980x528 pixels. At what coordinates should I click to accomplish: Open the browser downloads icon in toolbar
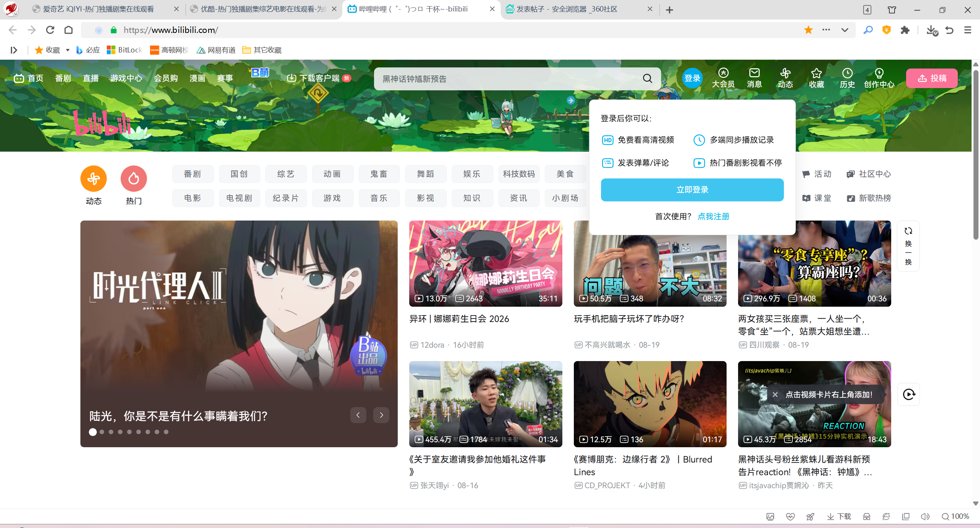[932, 30]
